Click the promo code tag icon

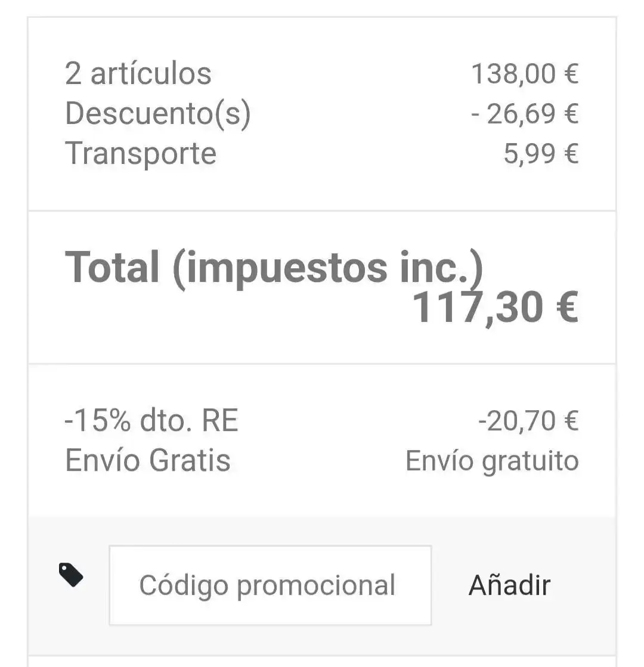point(71,575)
